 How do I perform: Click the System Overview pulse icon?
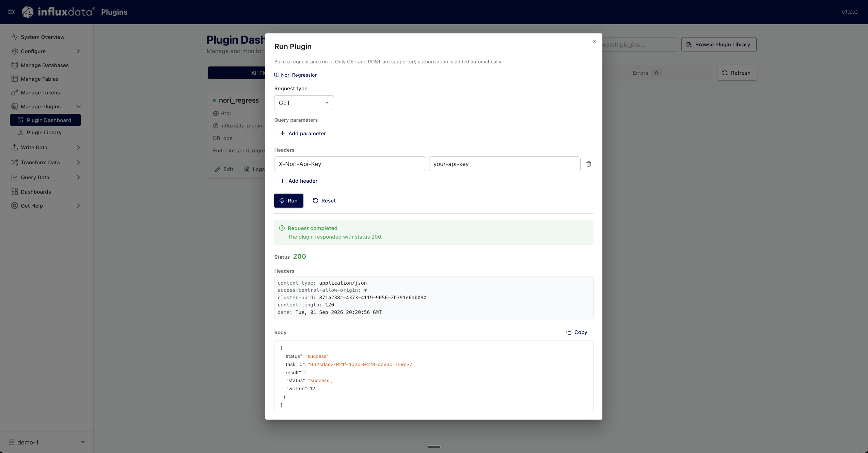(14, 37)
